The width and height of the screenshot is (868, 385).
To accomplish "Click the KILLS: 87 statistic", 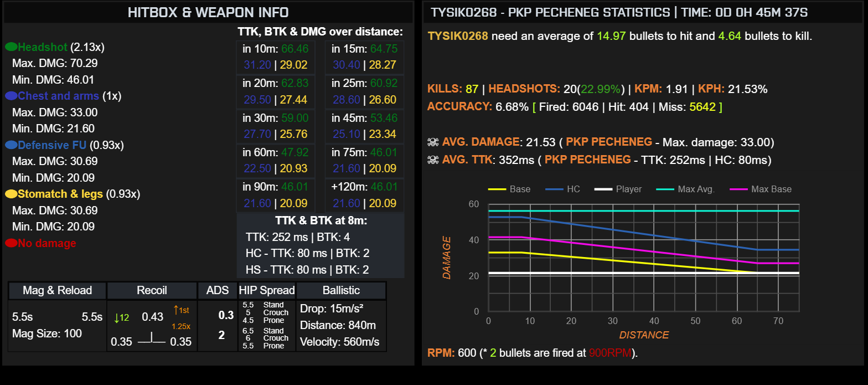I will coord(453,89).
